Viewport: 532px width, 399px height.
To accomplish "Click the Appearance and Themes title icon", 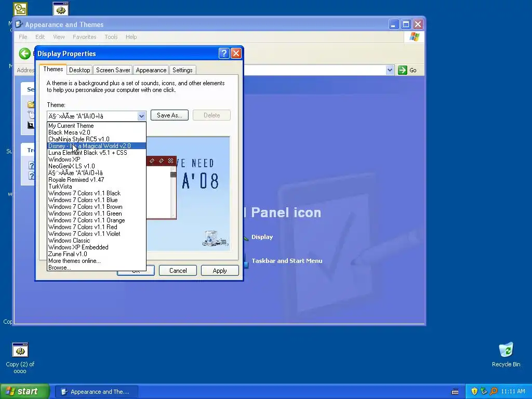I will point(19,24).
